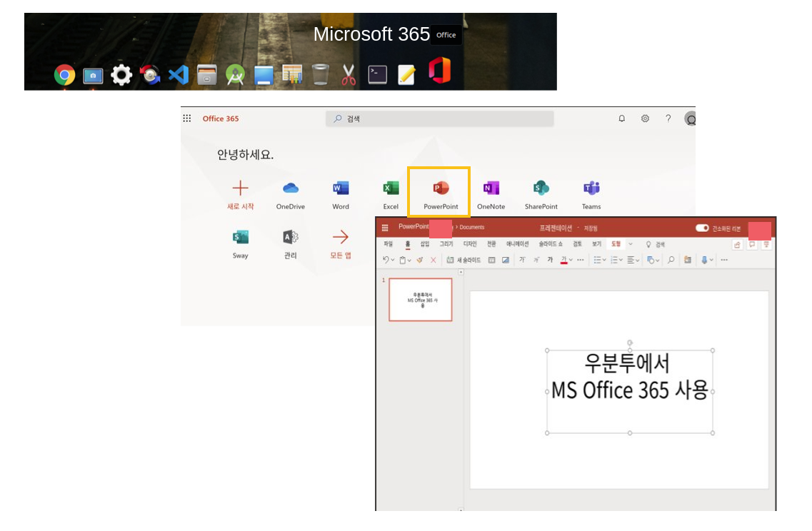Viewport: 812px width, 531px height.
Task: Open the Office 365 app launcher grid
Action: click(x=187, y=118)
